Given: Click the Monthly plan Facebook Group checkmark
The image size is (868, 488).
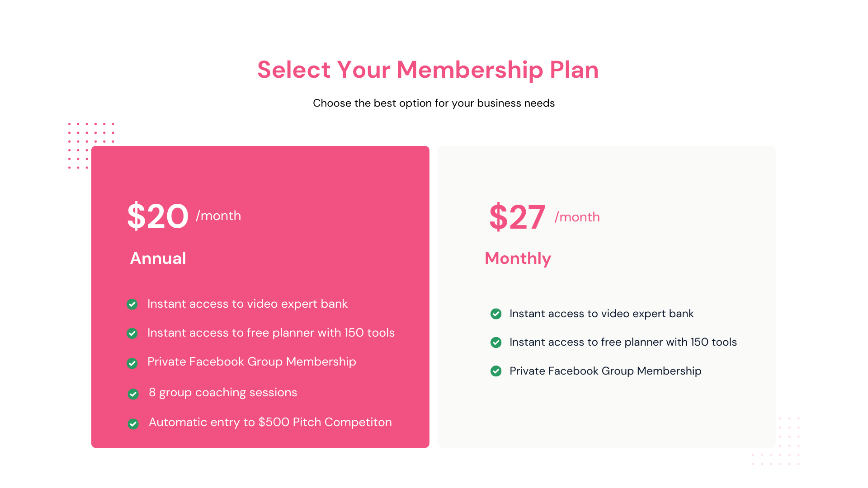Looking at the screenshot, I should [x=496, y=371].
